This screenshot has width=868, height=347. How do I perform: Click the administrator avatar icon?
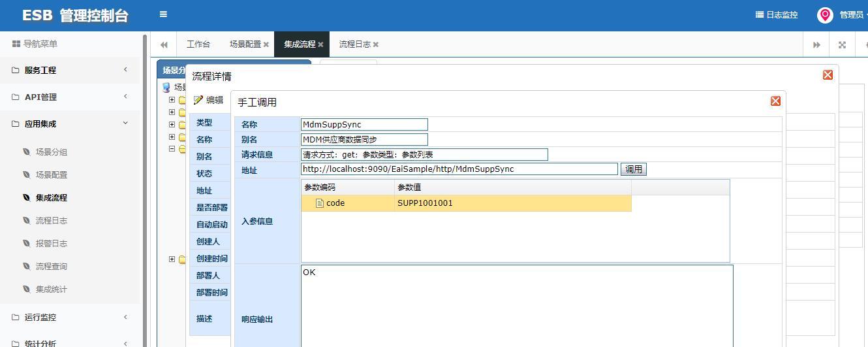click(x=825, y=15)
